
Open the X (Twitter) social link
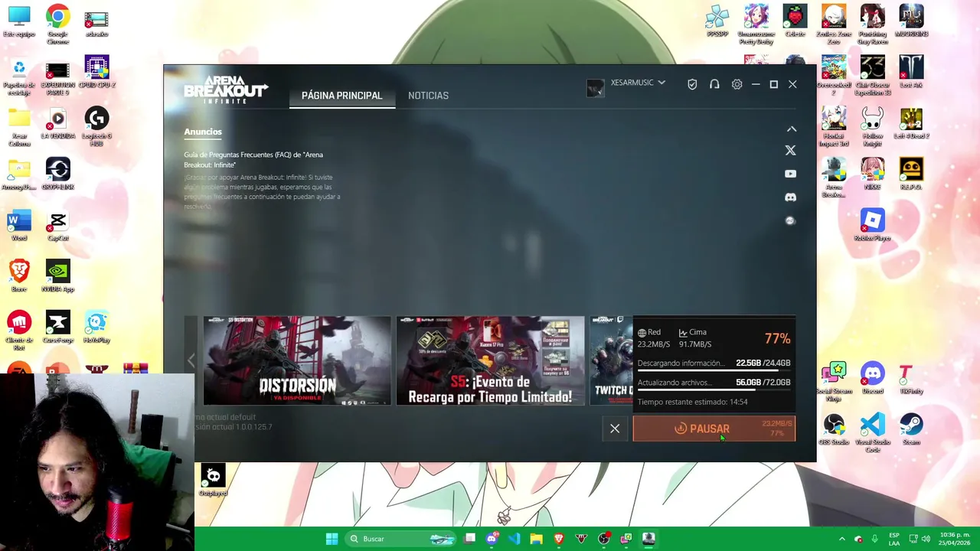[790, 151]
